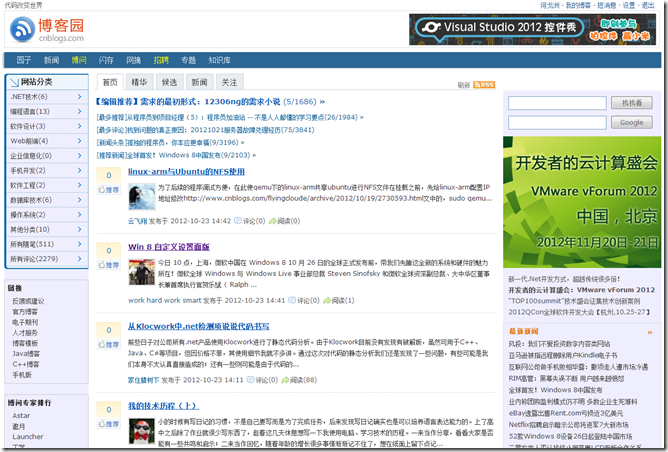
Task: Switch to the 关注 tab
Action: [229, 82]
